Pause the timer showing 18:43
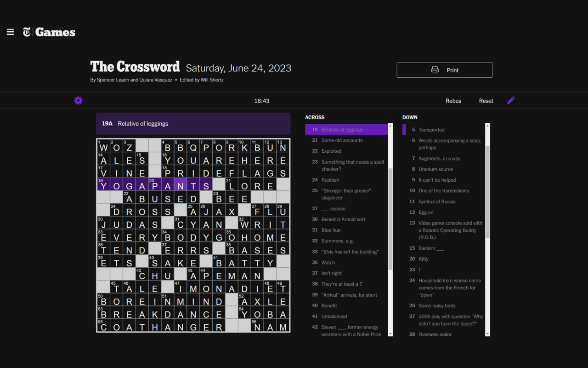This screenshot has width=588, height=368. [x=262, y=101]
